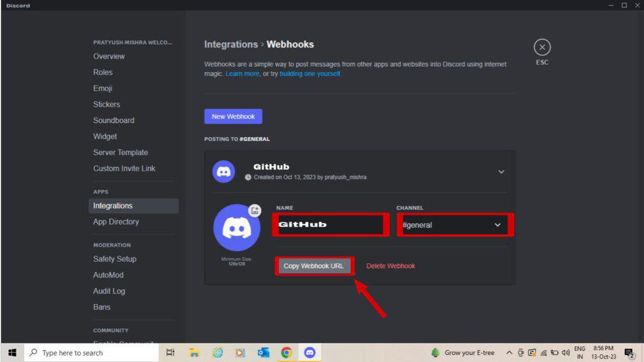Click the Wi-Fi network tray icon
This screenshot has height=362, width=644.
point(543,353)
